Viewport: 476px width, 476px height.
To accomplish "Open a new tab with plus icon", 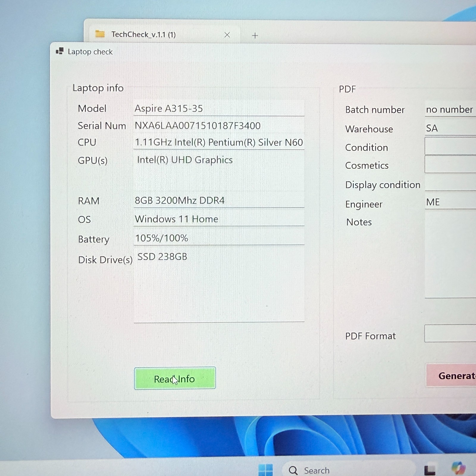I will click(x=255, y=36).
